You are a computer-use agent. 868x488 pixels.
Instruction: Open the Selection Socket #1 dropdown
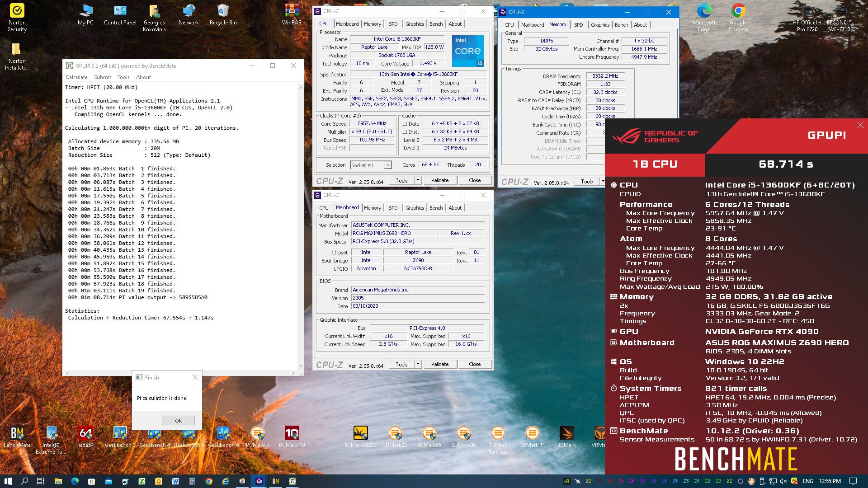371,165
